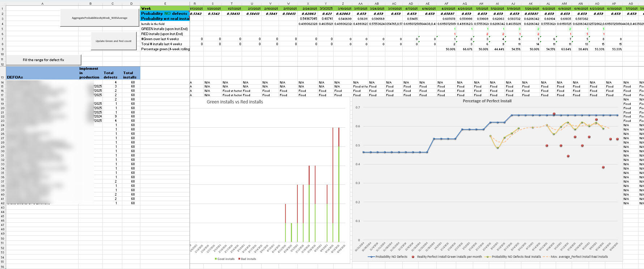Select the Green installs vs Red installs chart title
644x269 pixels.
coord(235,102)
